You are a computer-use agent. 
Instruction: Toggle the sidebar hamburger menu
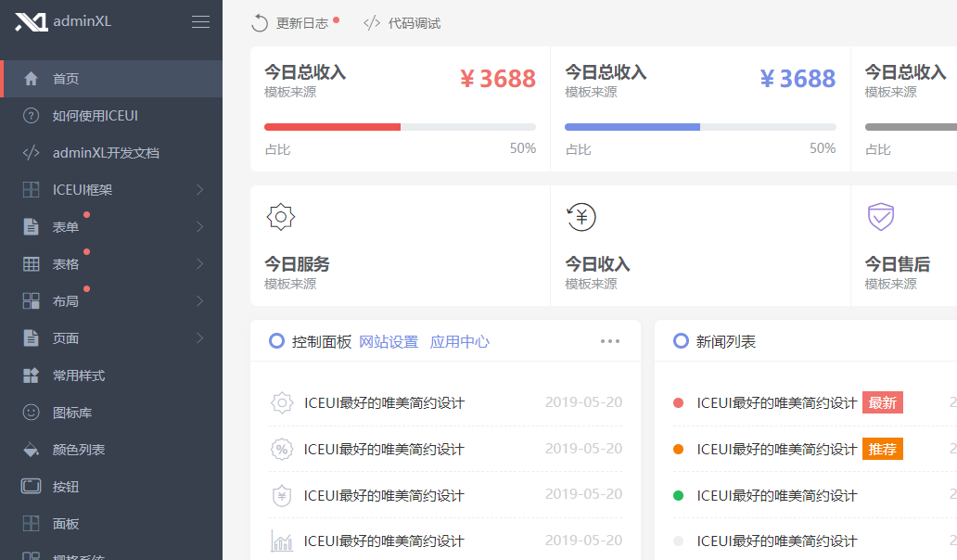[200, 22]
